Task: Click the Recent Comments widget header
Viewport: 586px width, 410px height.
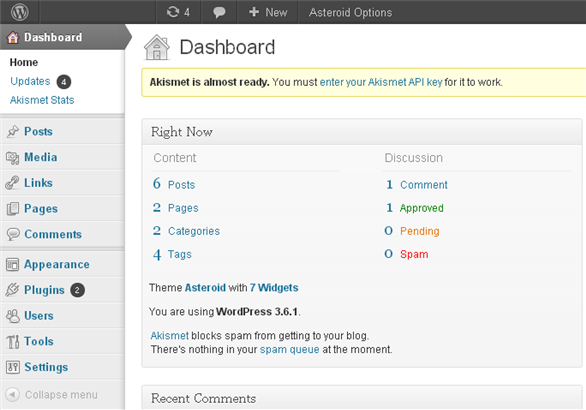Action: pyautogui.click(x=362, y=398)
